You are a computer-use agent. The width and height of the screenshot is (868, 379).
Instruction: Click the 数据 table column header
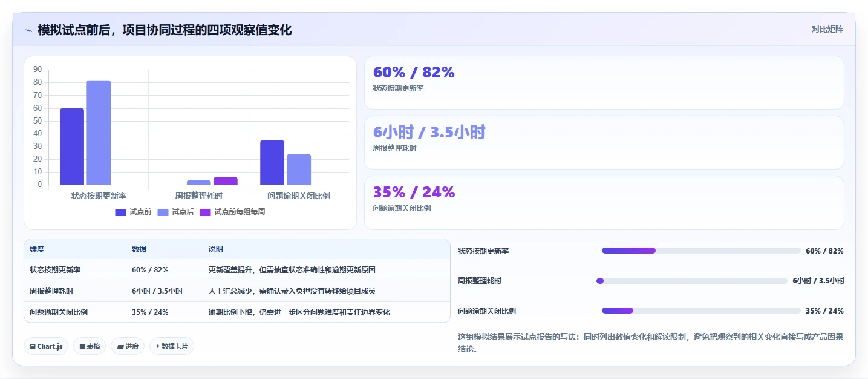pos(139,249)
